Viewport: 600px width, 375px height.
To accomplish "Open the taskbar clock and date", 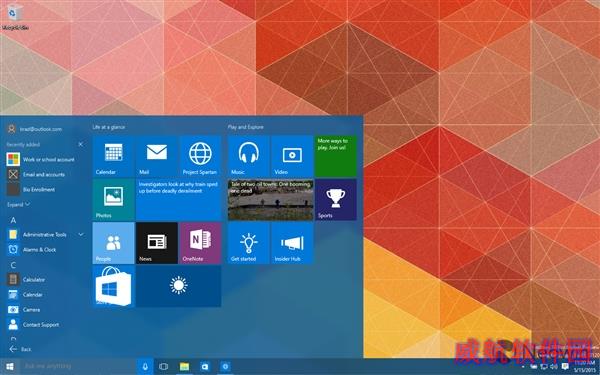I will pos(585,367).
